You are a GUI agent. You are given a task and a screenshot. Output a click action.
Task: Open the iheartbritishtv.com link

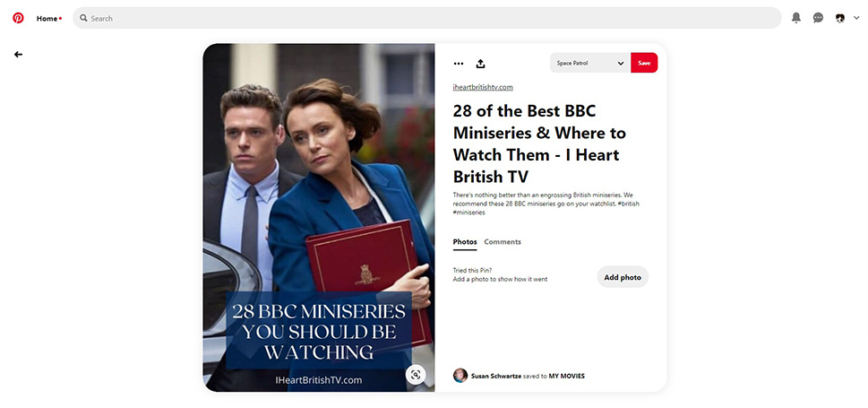click(483, 87)
